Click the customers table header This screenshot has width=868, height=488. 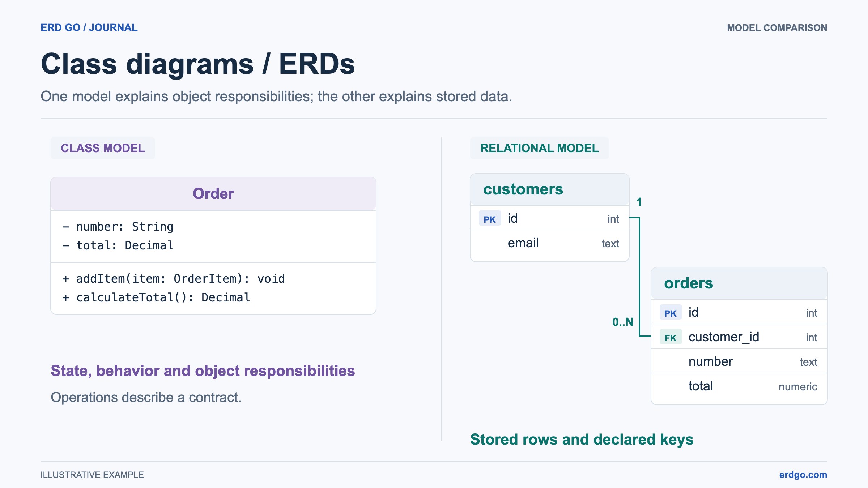pyautogui.click(x=550, y=189)
